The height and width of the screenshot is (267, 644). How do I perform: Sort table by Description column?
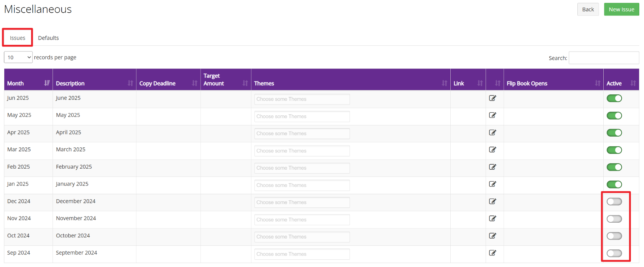[94, 80]
